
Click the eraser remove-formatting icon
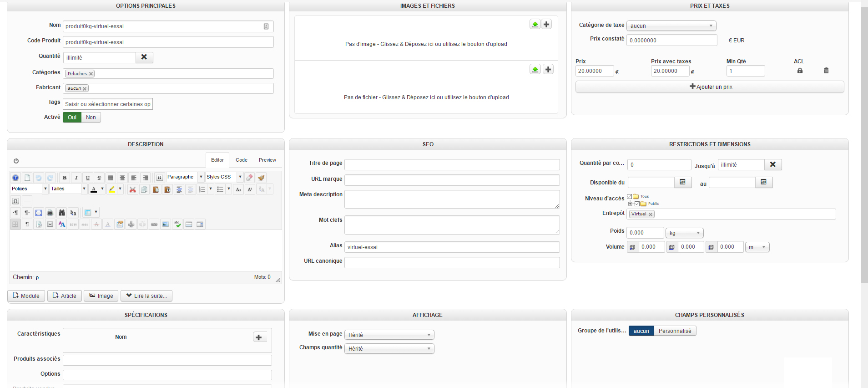tap(249, 178)
